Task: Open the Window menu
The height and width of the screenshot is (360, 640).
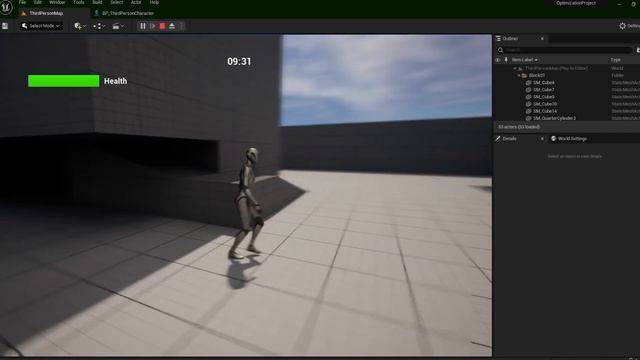Action: 57,2
